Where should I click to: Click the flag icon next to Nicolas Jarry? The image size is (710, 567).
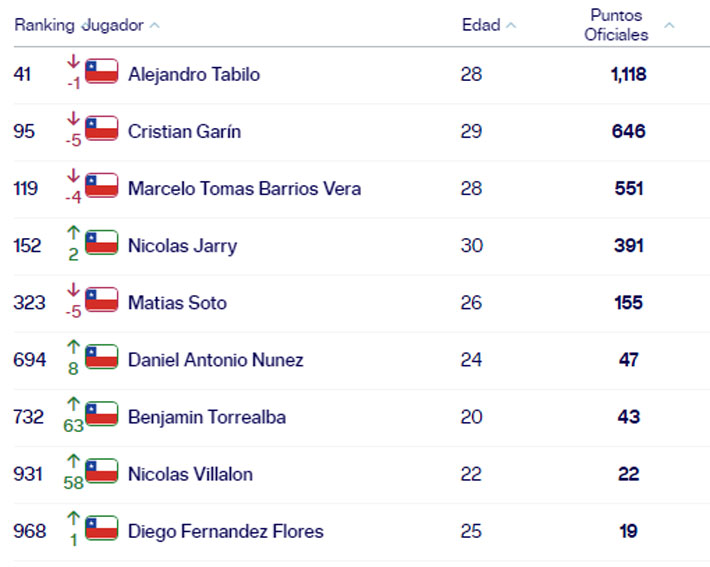coord(101,243)
